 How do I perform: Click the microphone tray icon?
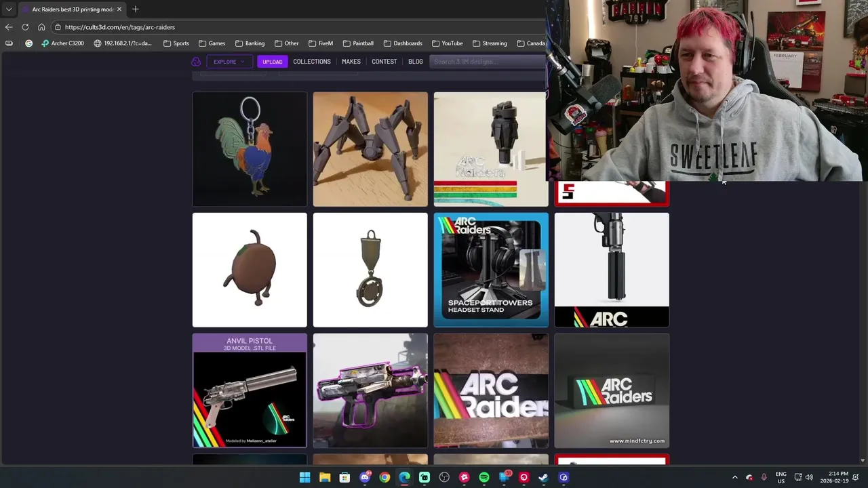764,477
